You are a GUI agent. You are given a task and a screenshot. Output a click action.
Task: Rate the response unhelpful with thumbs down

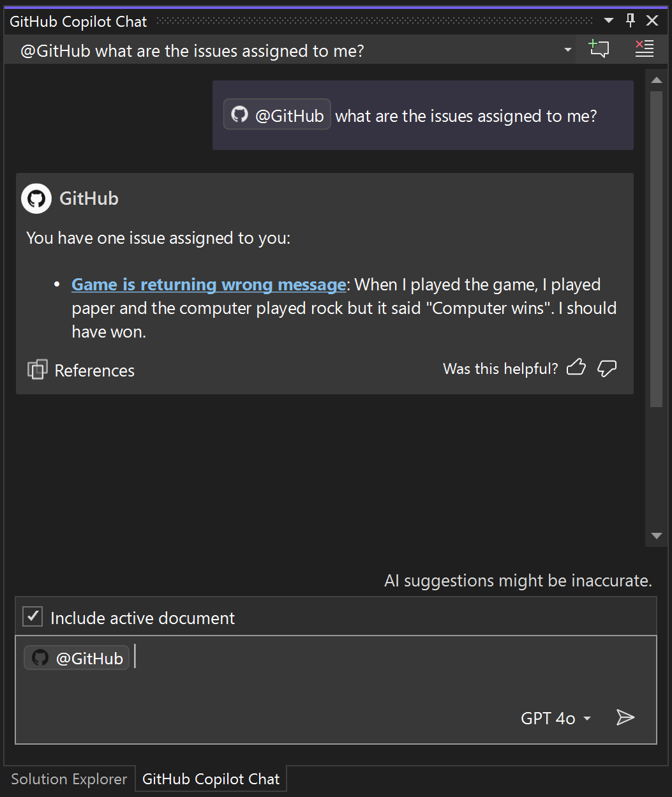(606, 368)
